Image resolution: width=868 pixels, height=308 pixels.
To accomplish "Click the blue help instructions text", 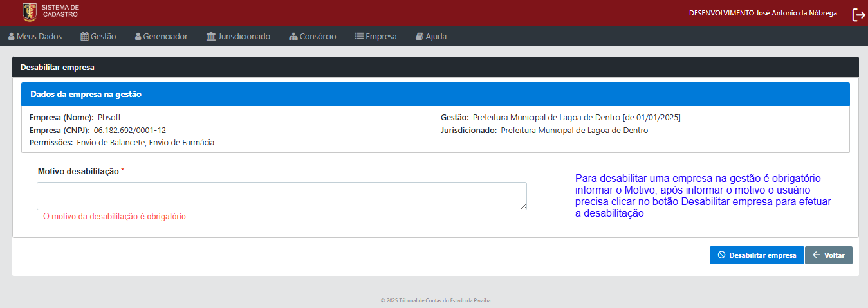I will pos(703,196).
